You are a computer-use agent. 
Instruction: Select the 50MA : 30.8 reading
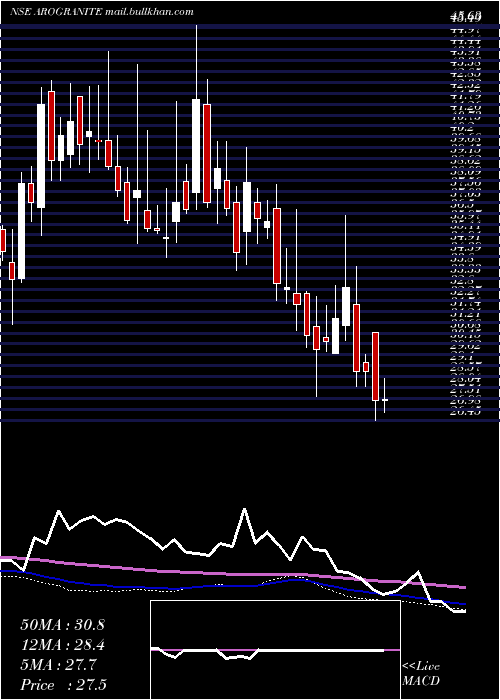[62, 625]
